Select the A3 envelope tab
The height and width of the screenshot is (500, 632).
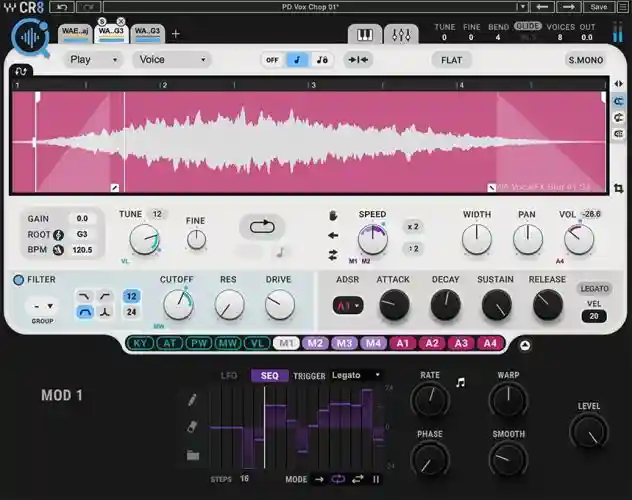[x=461, y=344]
